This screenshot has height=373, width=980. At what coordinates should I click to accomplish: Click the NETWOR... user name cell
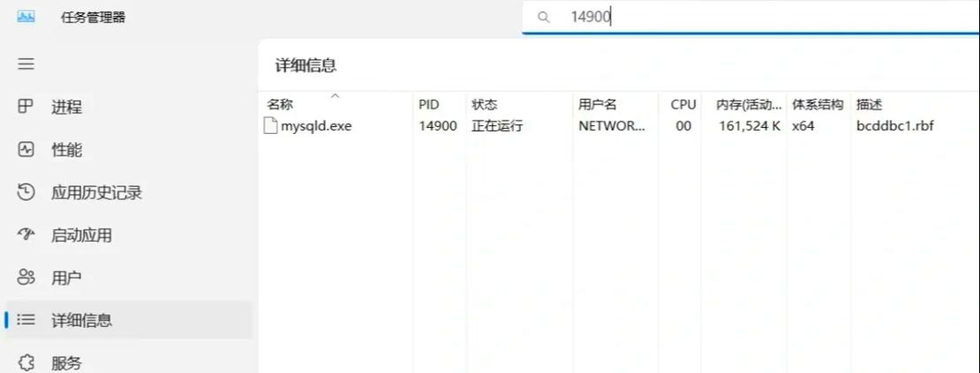[x=611, y=126]
